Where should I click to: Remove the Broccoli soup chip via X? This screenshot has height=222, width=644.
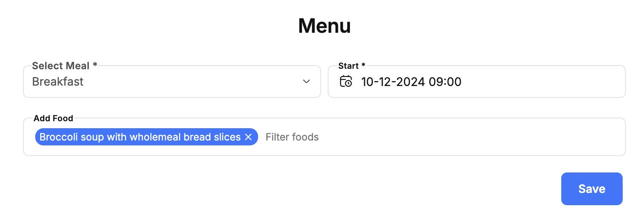248,137
